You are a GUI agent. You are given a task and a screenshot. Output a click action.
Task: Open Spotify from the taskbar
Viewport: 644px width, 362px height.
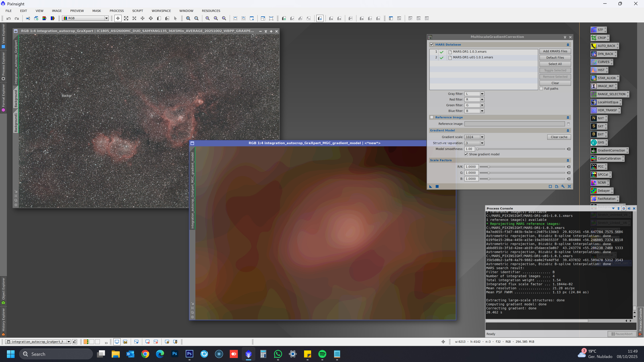click(x=322, y=354)
